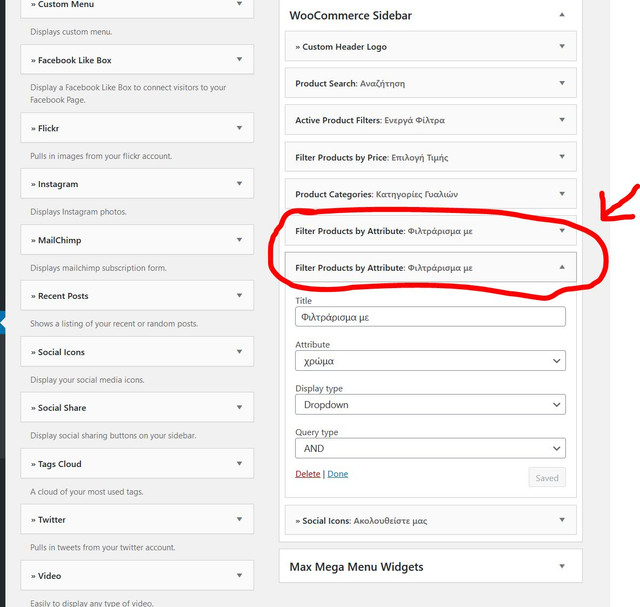
Task: Expand the Tags Cloud widget arrow
Action: (x=239, y=463)
